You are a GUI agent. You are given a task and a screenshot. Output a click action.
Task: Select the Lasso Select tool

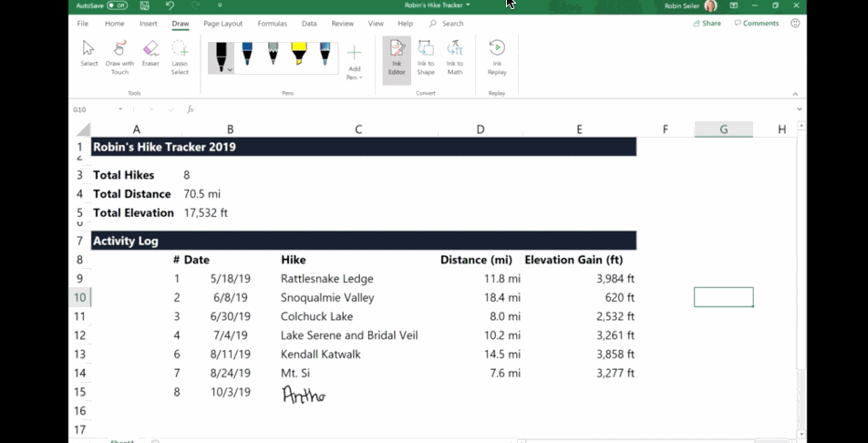coord(180,55)
